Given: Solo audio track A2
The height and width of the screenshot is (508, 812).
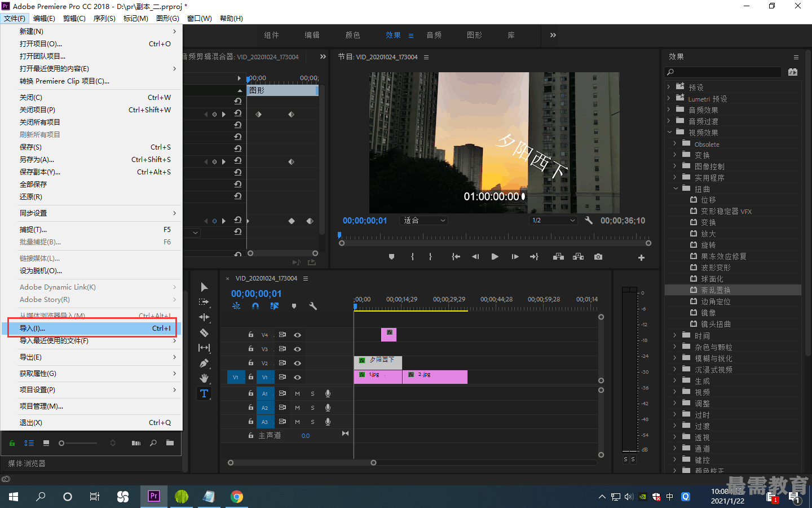Looking at the screenshot, I should pyautogui.click(x=312, y=408).
